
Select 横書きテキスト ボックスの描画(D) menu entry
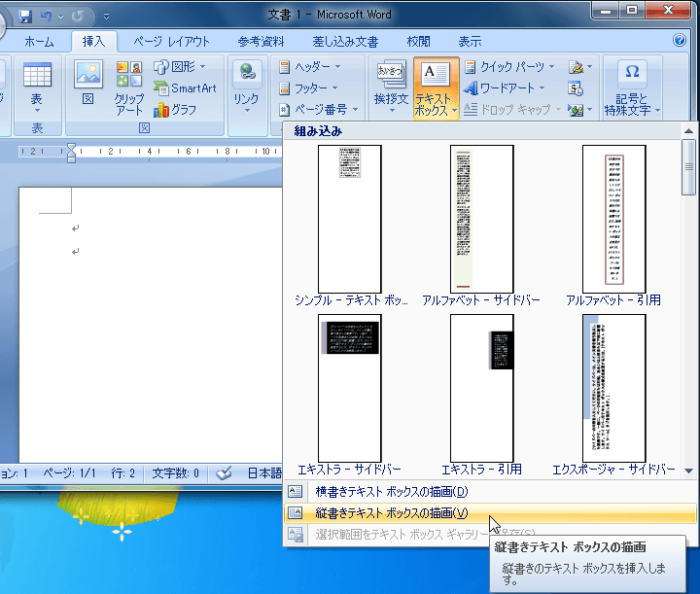(490, 491)
